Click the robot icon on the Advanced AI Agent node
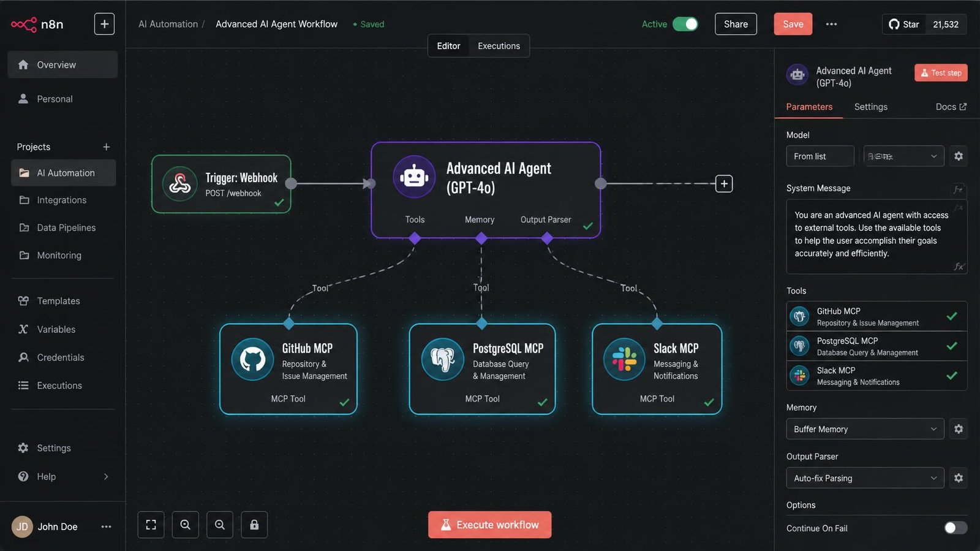The width and height of the screenshot is (980, 551). [414, 177]
